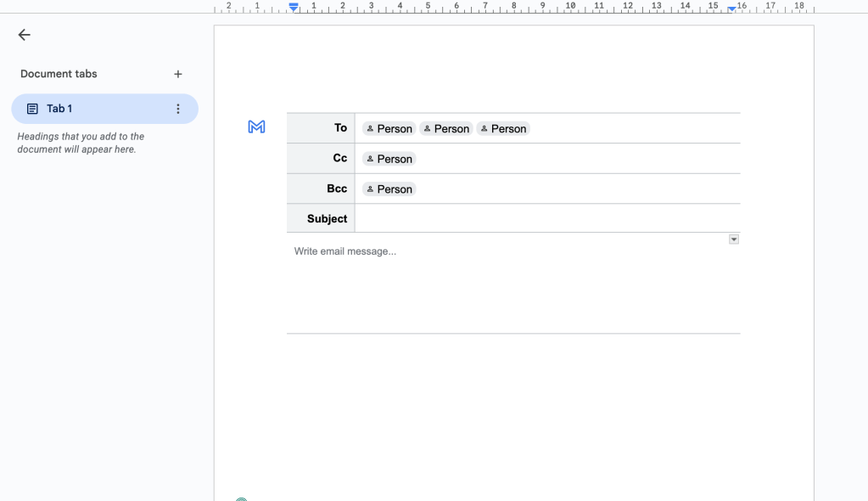Select the first Person chip in To row

pyautogui.click(x=389, y=129)
